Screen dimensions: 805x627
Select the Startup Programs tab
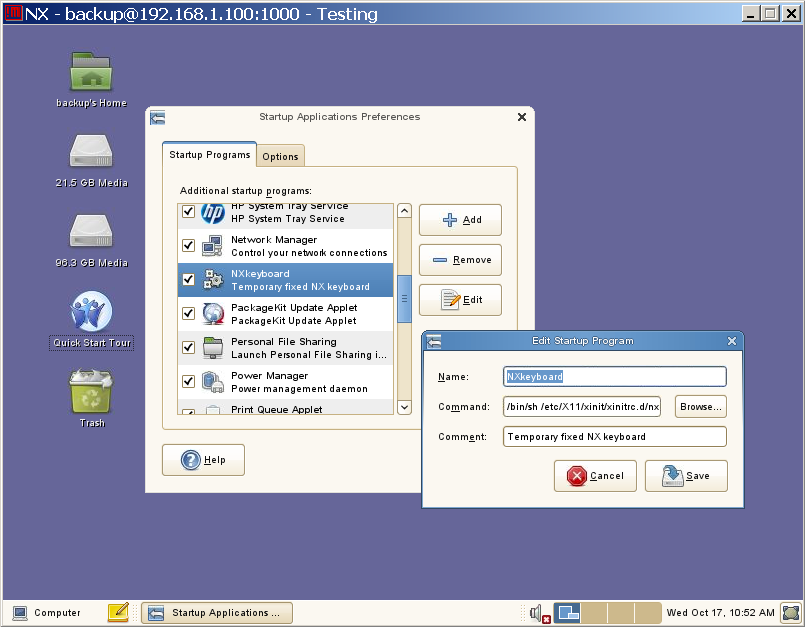(209, 155)
